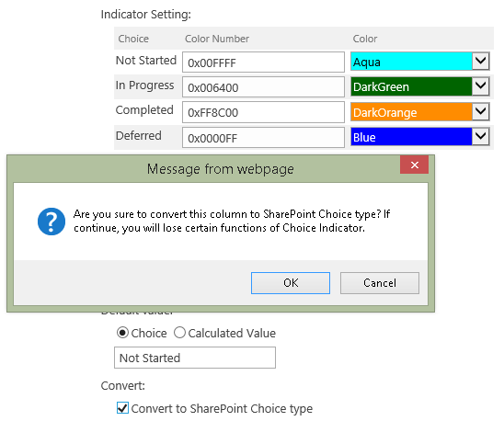Click the default value Not Started textbox
This screenshot has height=421, width=504.
(x=195, y=358)
